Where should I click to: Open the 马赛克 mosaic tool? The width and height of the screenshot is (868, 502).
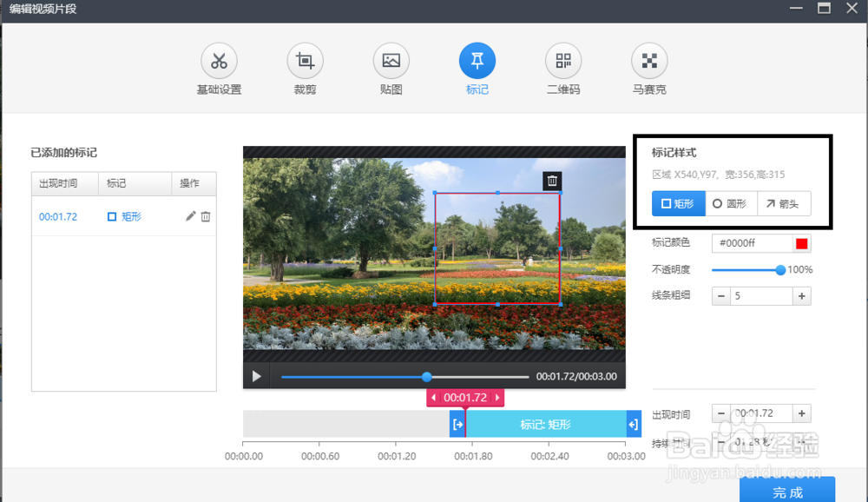(648, 69)
